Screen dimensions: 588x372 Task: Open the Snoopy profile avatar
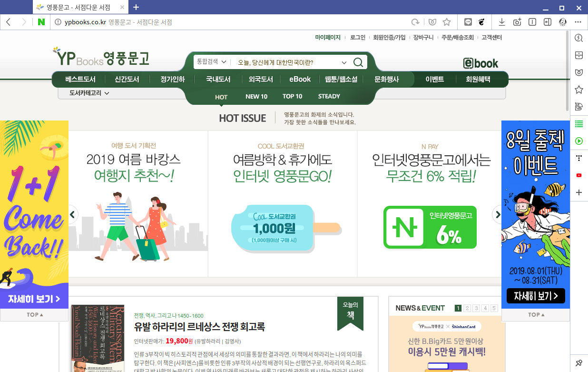pos(563,22)
